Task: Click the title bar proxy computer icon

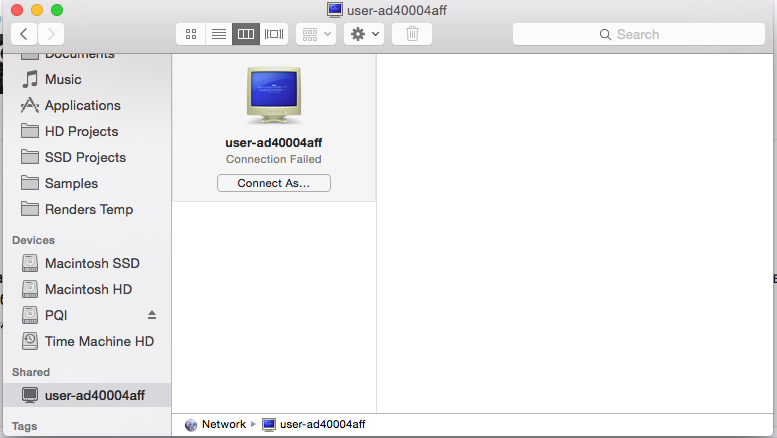Action: (335, 10)
